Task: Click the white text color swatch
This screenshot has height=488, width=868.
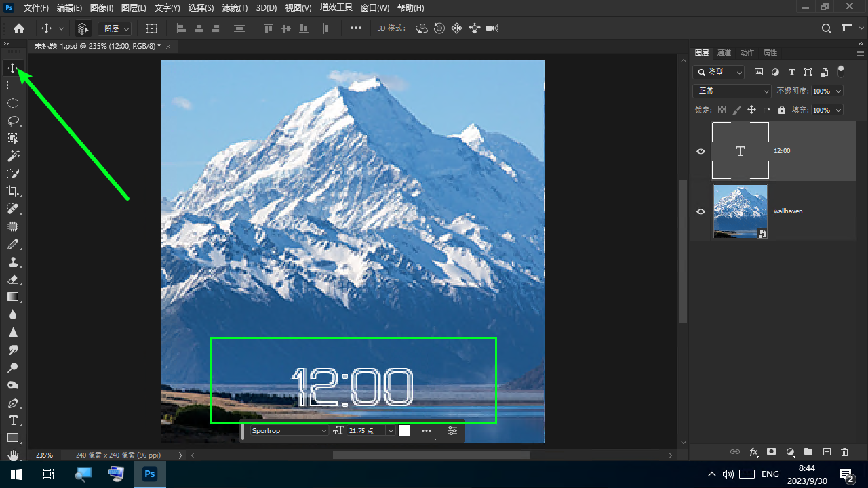Action: (x=404, y=430)
